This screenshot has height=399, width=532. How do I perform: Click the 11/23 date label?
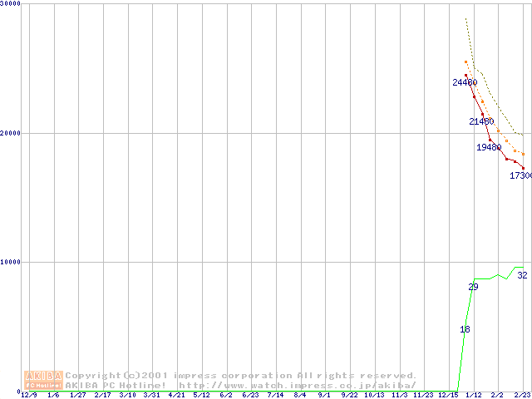pyautogui.click(x=423, y=396)
